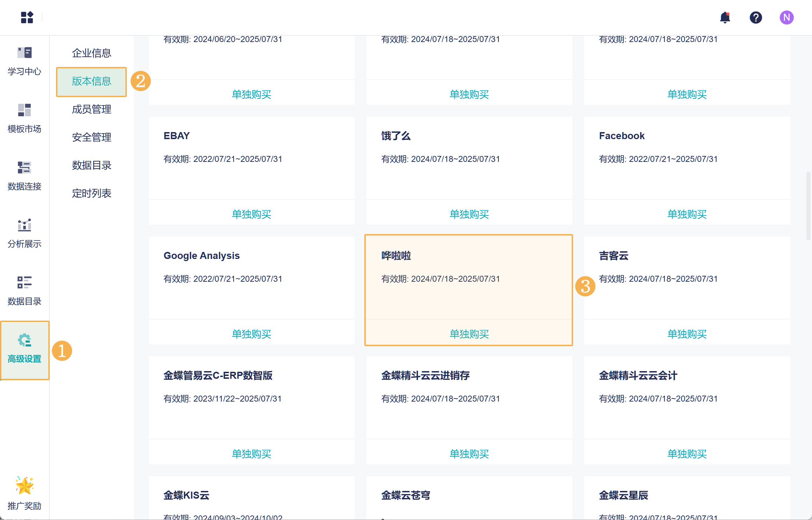Viewport: 812px width, 520px height.
Task: Open 成员管理 menu item
Action: (x=91, y=109)
